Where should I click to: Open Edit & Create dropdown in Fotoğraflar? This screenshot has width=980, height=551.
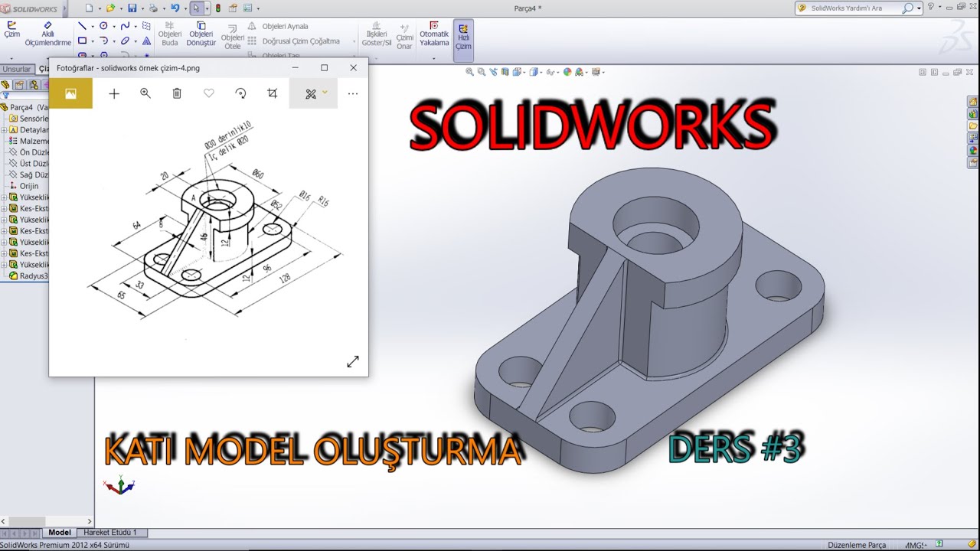(313, 93)
